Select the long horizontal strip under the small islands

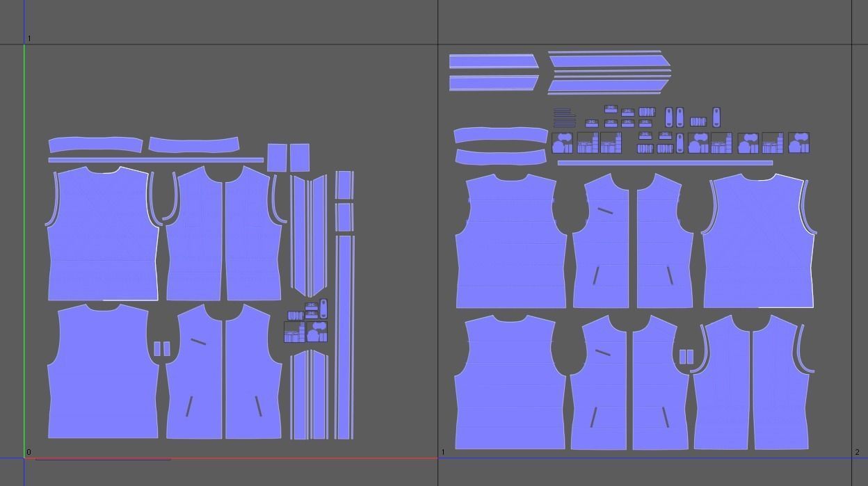(664, 163)
